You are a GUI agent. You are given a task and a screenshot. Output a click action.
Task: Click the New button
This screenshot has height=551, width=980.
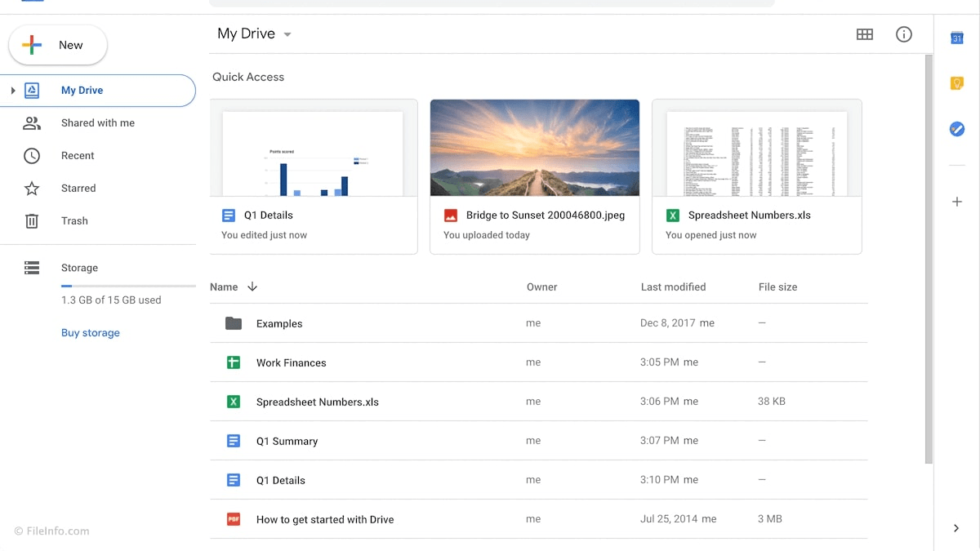(x=57, y=45)
